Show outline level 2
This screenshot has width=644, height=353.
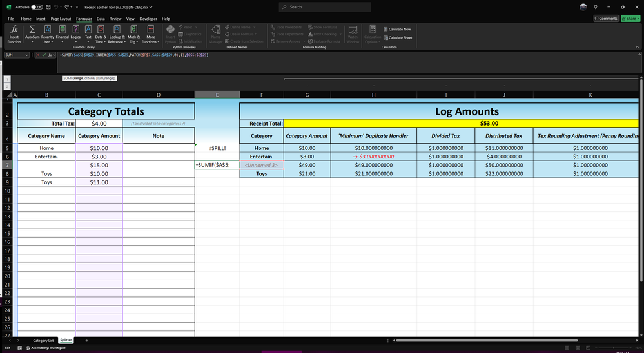[7, 86]
